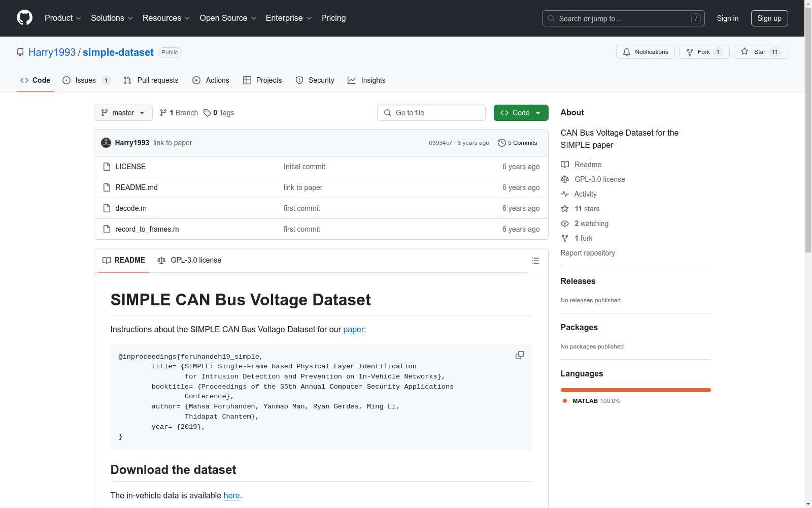Viewport: 812px width, 508px height.
Task: Click the star count badge 11
Action: pyautogui.click(x=775, y=52)
